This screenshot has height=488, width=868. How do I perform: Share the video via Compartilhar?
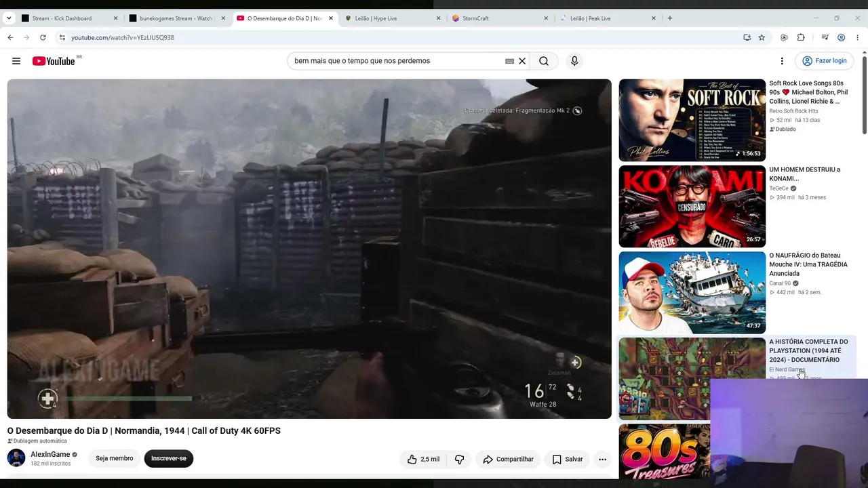point(508,459)
